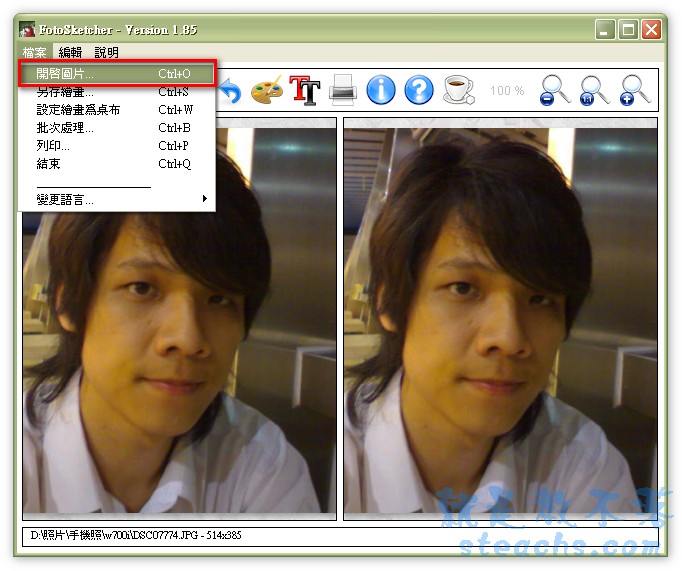Click the blue undo arrow icon
The height and width of the screenshot is (571, 682).
(231, 90)
